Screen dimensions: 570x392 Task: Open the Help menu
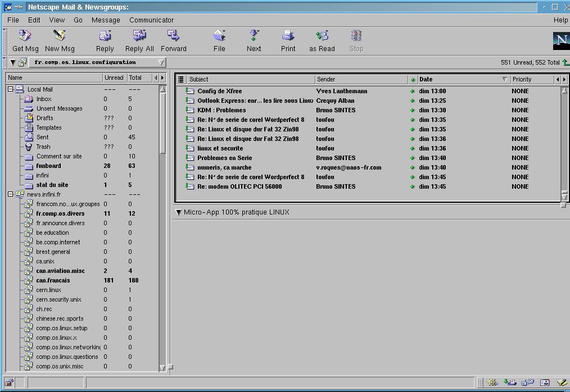[x=560, y=20]
